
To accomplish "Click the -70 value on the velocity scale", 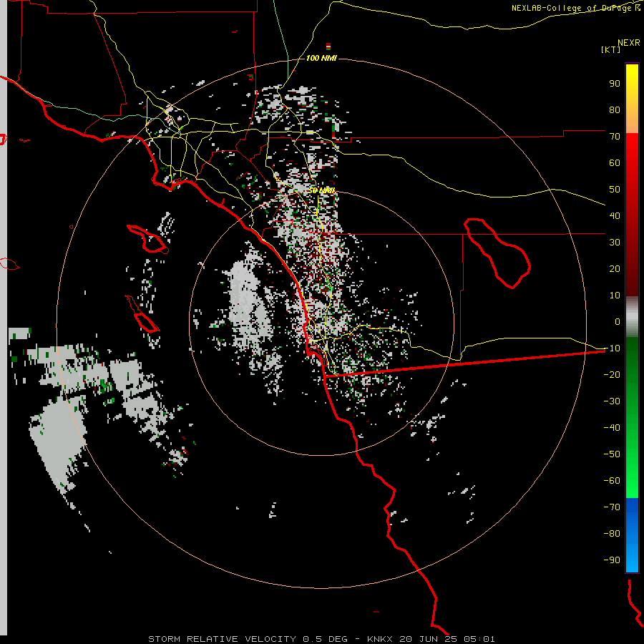I will pos(612,507).
